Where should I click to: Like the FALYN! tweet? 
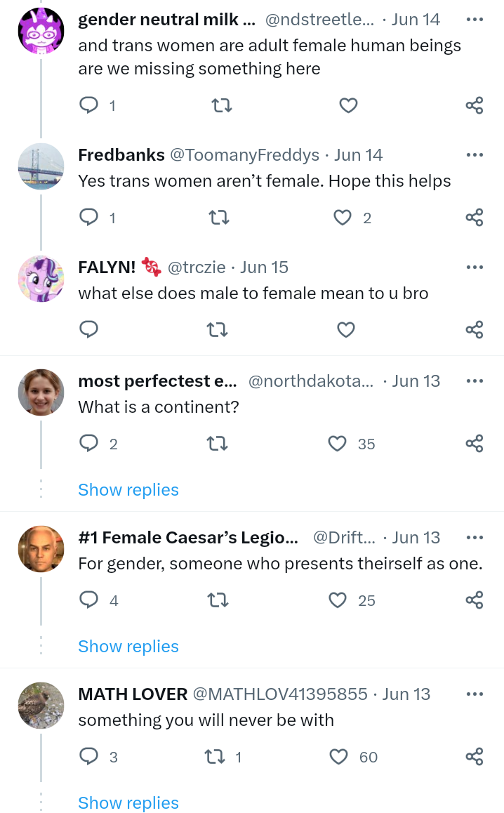(x=346, y=329)
